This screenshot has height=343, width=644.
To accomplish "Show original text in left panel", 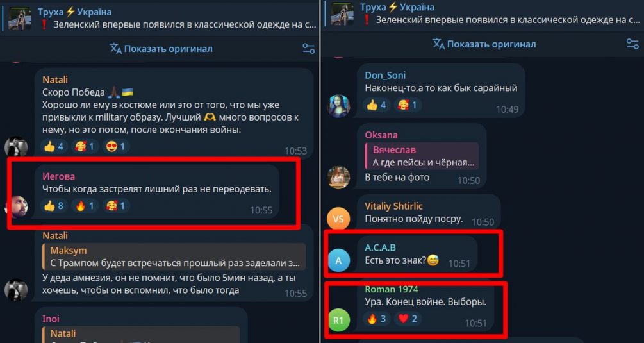I will tap(161, 49).
